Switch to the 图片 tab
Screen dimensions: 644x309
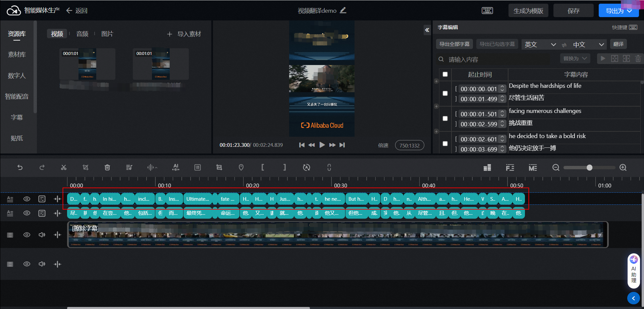107,34
